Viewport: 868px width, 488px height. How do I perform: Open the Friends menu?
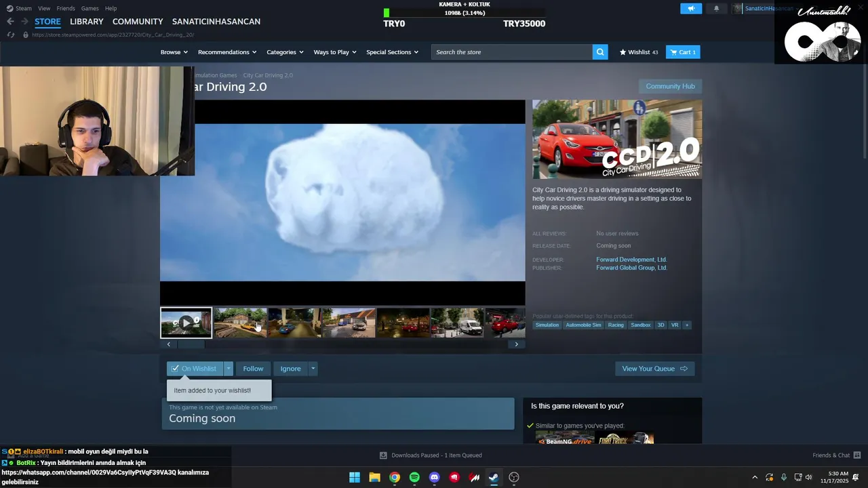(x=66, y=8)
